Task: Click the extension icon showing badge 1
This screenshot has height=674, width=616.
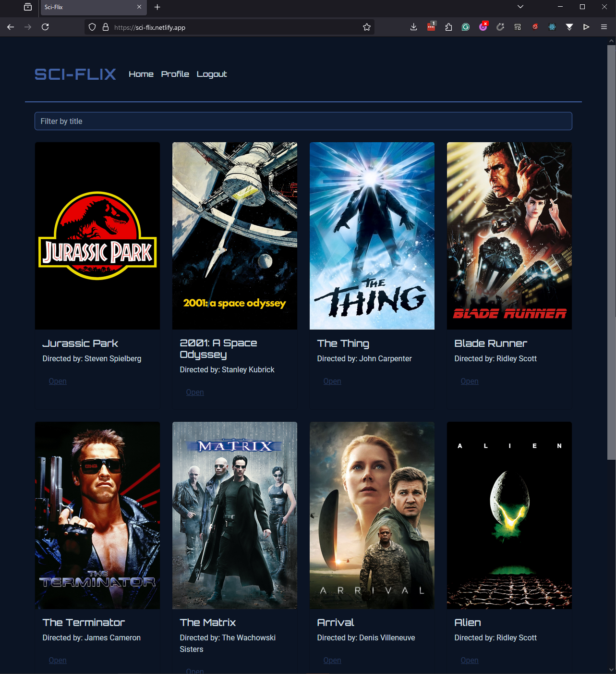Action: 430,27
